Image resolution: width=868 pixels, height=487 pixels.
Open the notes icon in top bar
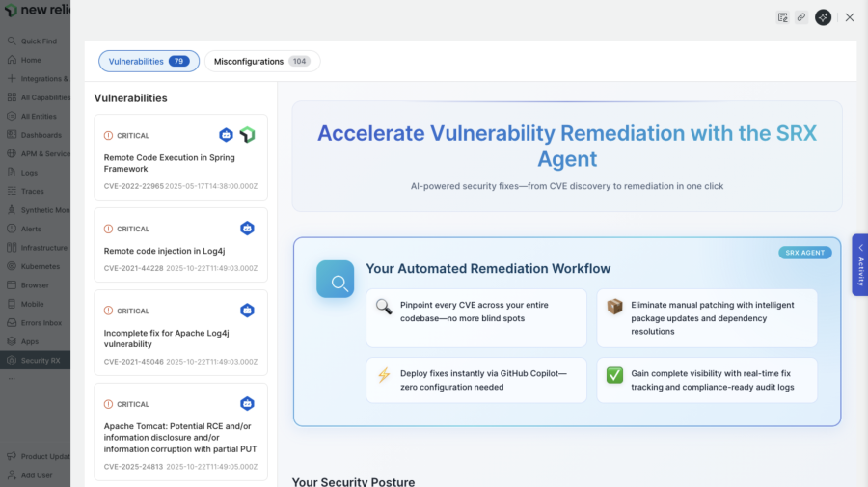point(783,17)
